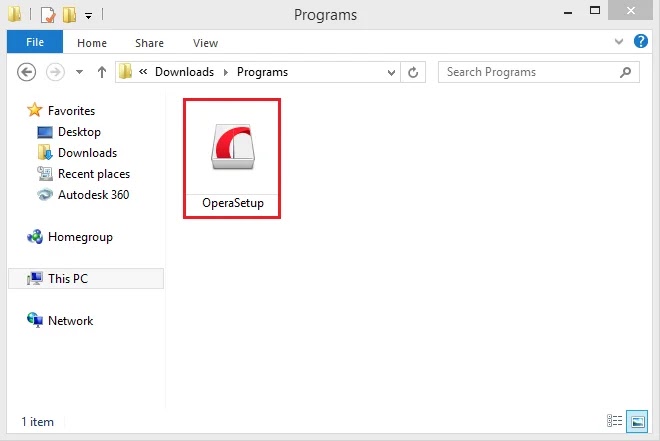The width and height of the screenshot is (660, 441).
Task: Navigate to Downloads in the breadcrumb
Action: click(184, 72)
